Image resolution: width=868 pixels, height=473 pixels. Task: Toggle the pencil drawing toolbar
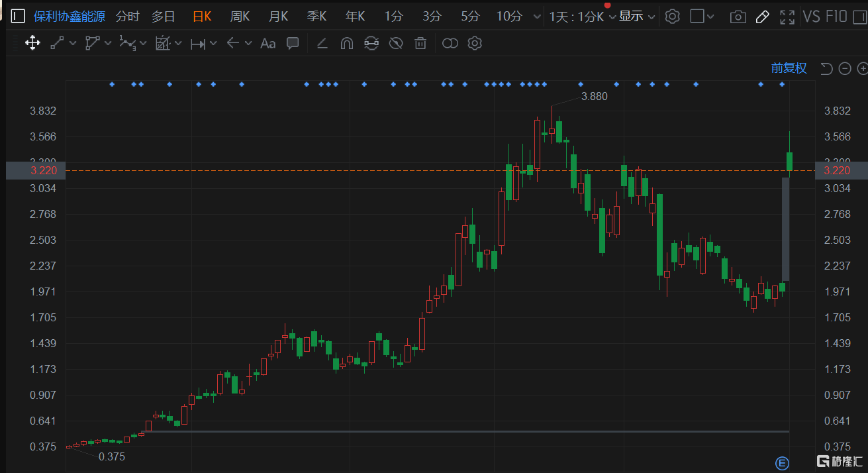(762, 17)
